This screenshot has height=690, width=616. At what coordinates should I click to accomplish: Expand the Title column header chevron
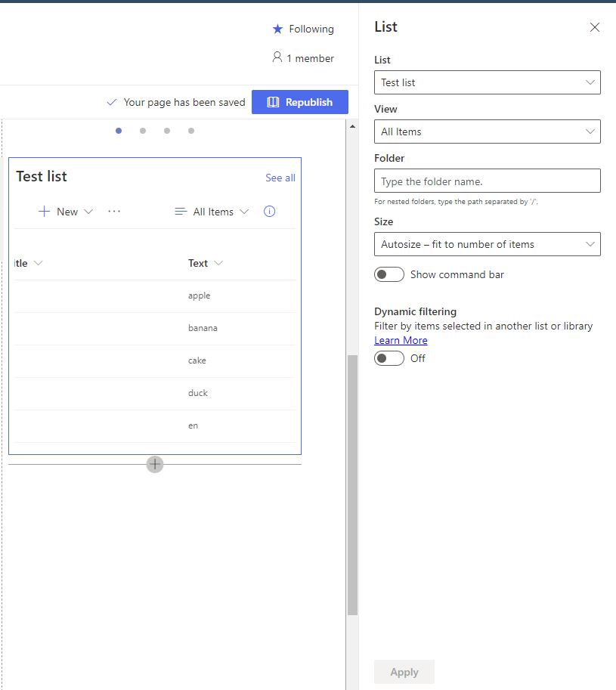tap(39, 263)
